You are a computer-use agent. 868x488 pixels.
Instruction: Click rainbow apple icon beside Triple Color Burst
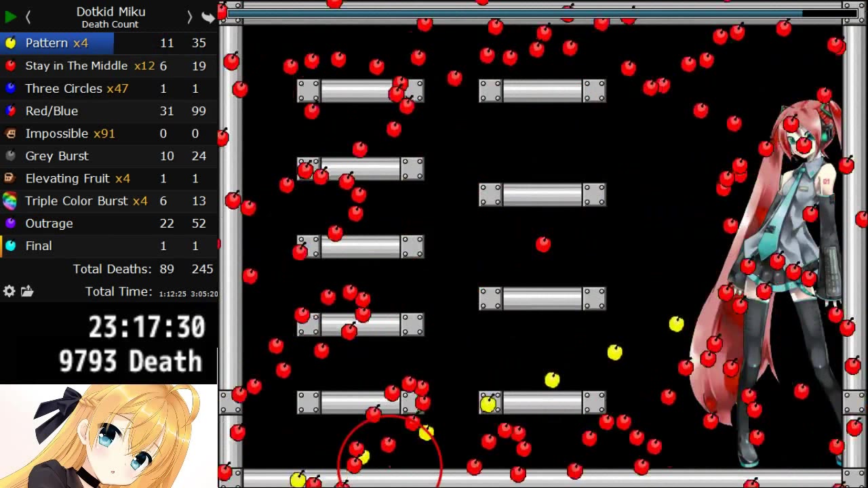click(x=10, y=201)
